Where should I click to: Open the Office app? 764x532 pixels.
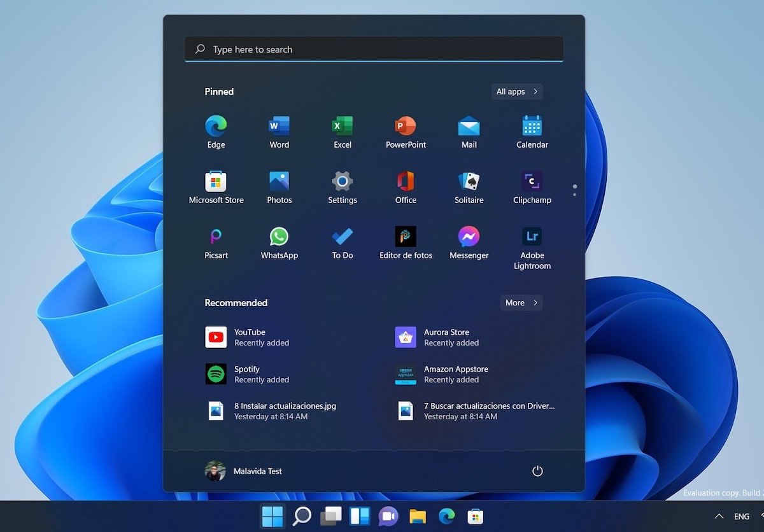click(x=406, y=187)
